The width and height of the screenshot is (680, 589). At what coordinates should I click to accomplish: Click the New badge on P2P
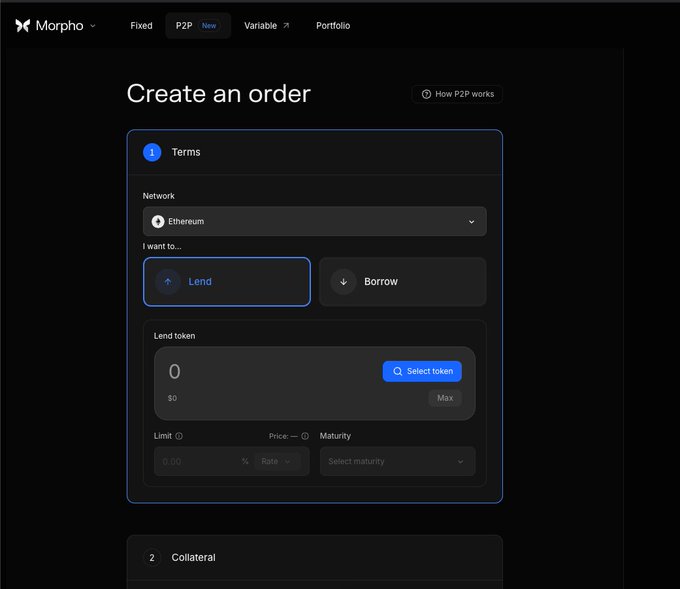tap(209, 26)
